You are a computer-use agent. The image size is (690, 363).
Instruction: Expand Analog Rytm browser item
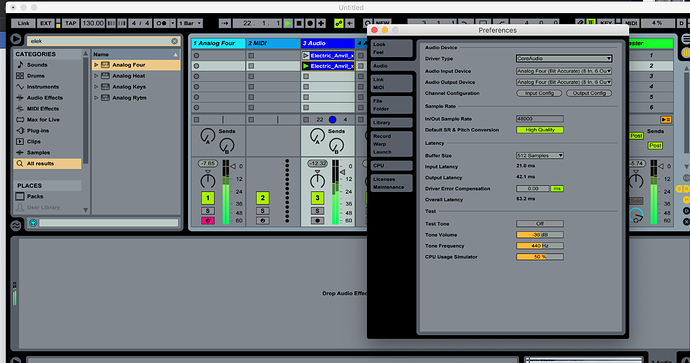(96, 98)
